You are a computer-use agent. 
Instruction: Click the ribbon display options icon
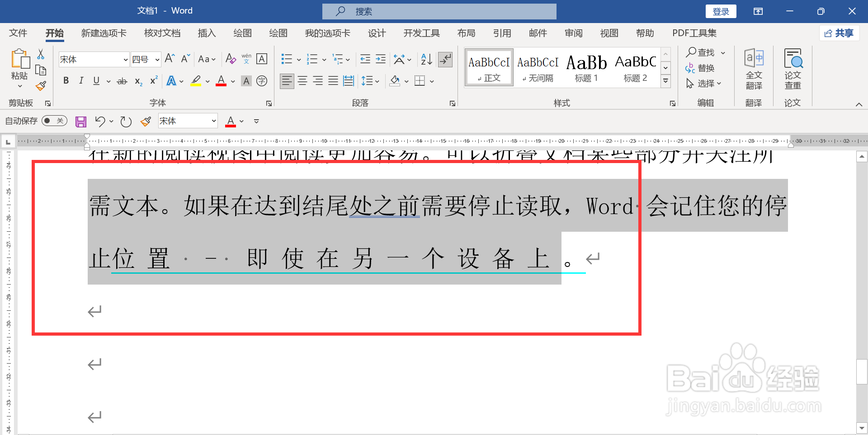758,11
